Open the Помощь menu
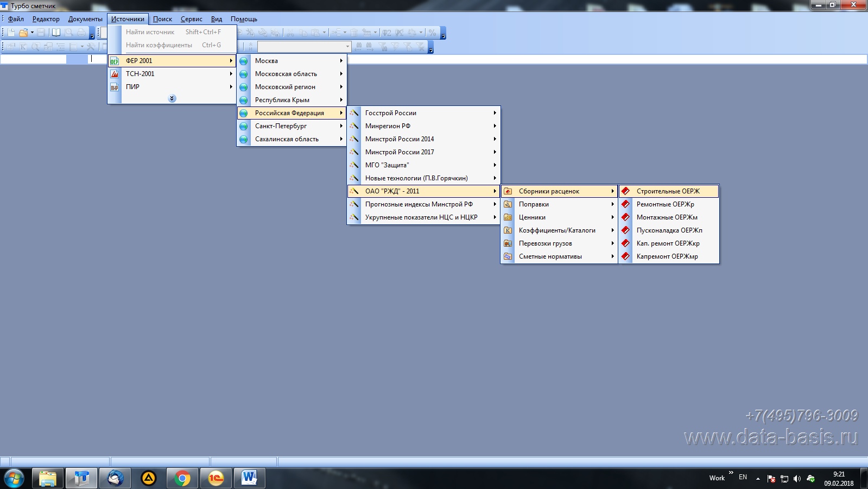Image resolution: width=868 pixels, height=489 pixels. [244, 19]
